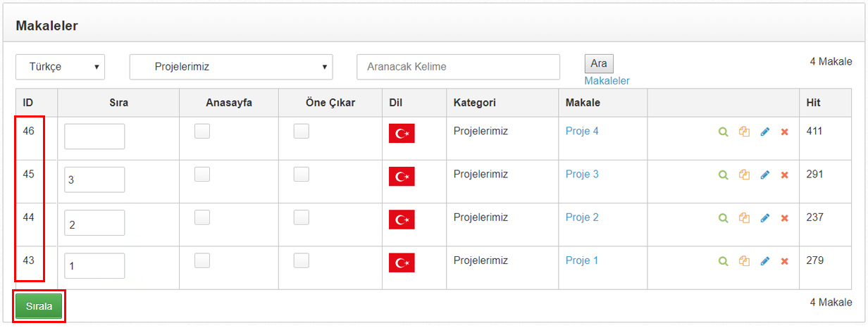
Task: Delete Proje 1 using the red X icon
Action: click(x=784, y=261)
